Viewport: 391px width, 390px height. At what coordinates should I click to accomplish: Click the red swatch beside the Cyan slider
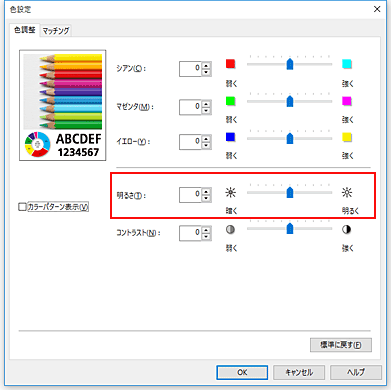click(x=230, y=64)
